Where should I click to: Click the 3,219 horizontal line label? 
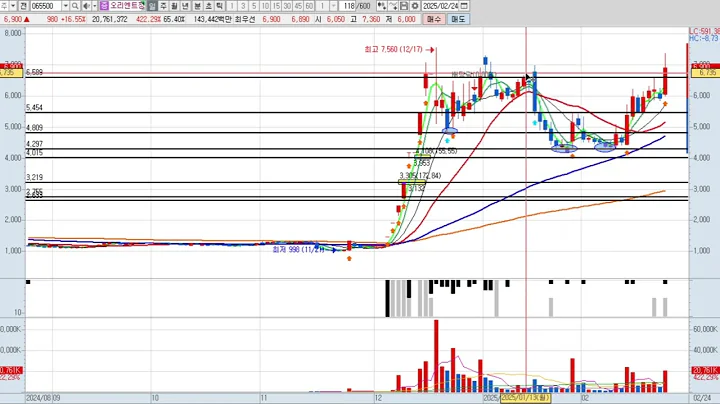[34, 177]
